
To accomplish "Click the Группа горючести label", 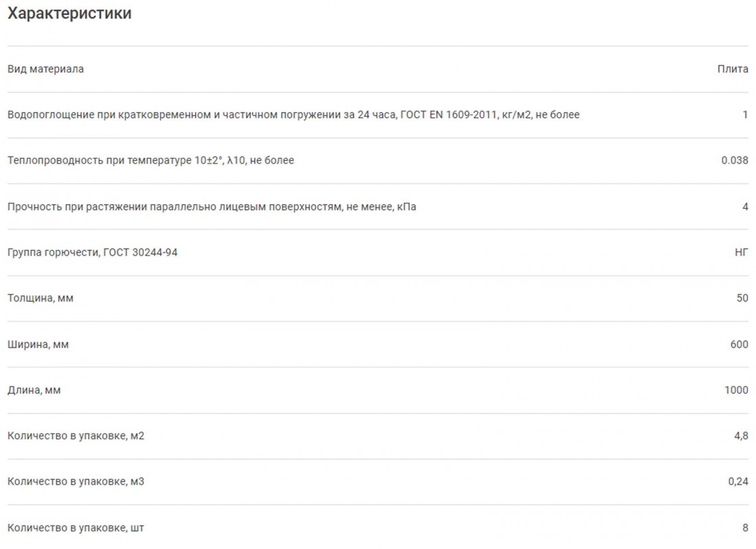I will point(92,252).
